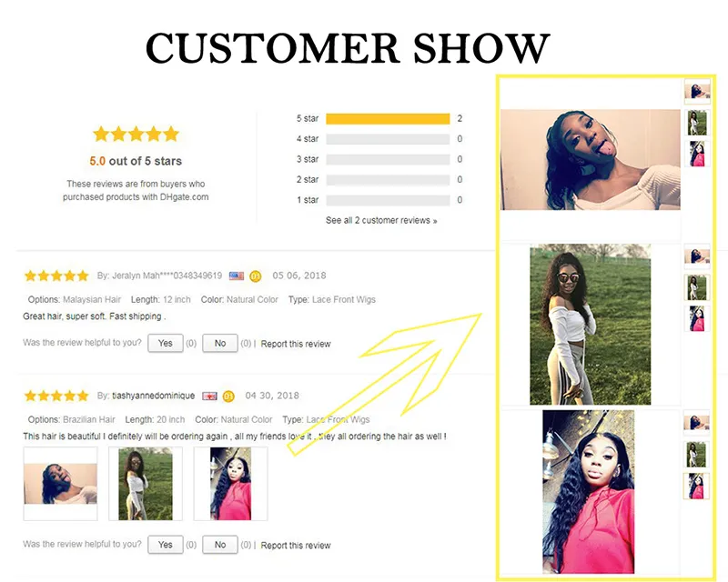The width and height of the screenshot is (728, 582).
Task: Open the grass field review photo thumbnail
Action: click(146, 484)
